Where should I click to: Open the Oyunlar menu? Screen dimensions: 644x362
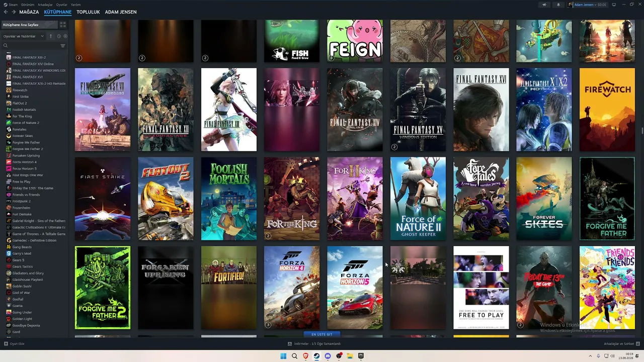[x=61, y=5]
